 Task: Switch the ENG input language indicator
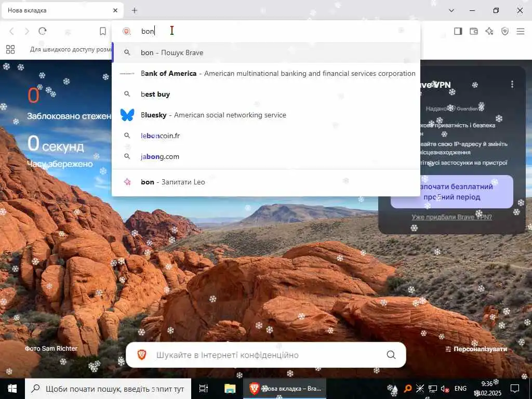coord(460,389)
